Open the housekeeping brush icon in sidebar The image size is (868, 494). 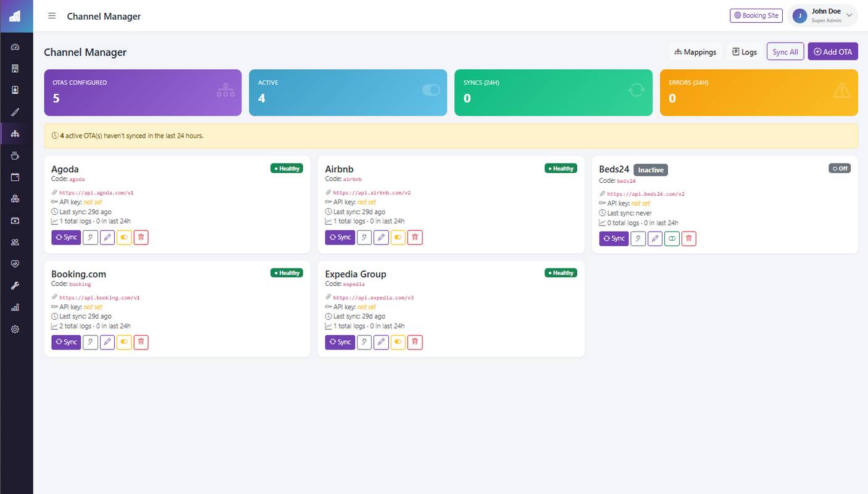[15, 112]
